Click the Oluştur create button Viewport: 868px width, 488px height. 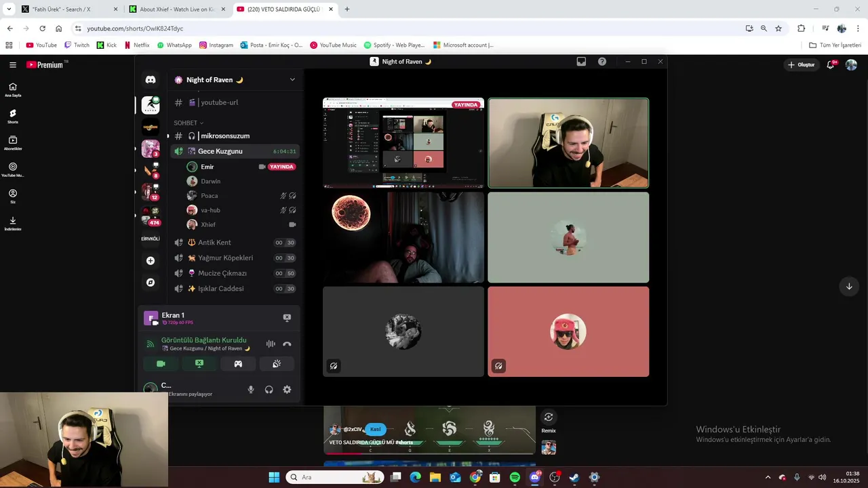click(801, 64)
